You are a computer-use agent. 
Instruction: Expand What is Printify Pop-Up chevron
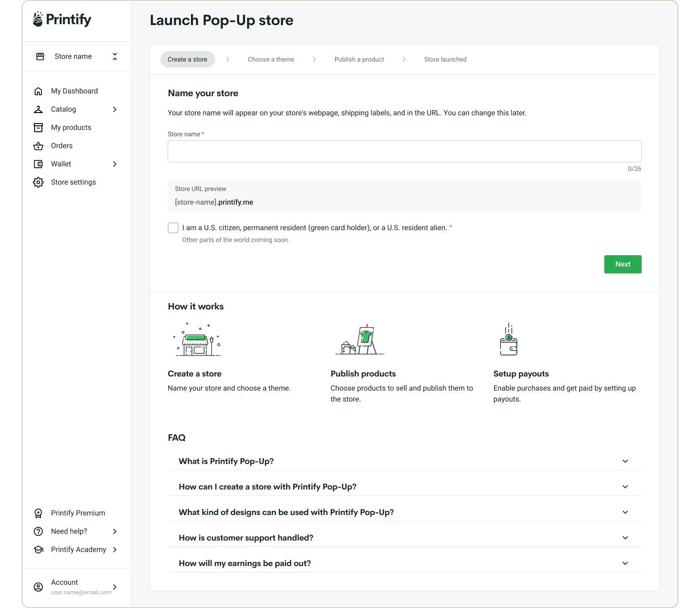(625, 461)
